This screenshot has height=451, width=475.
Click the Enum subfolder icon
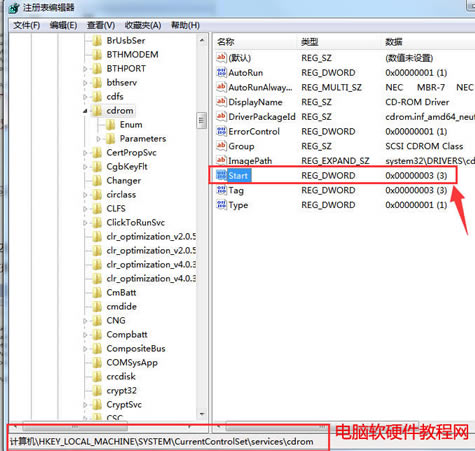(110, 125)
